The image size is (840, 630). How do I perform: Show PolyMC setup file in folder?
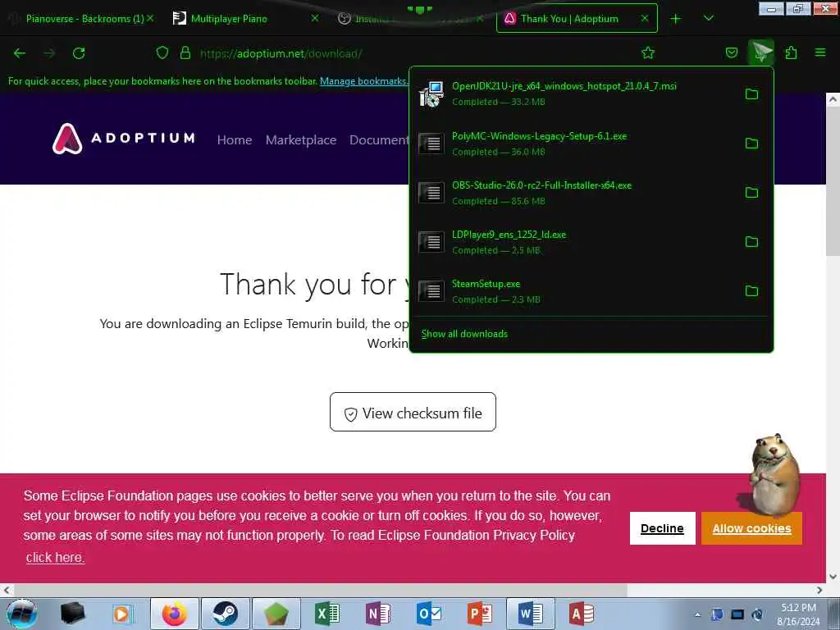coord(751,143)
